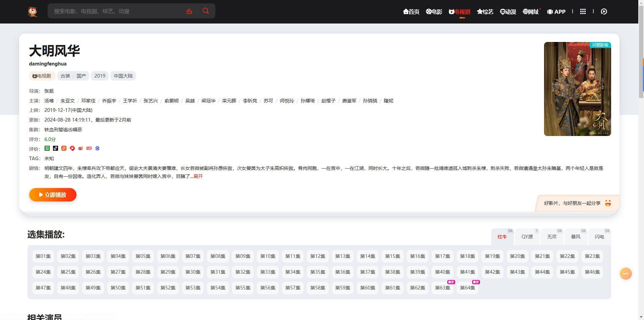Click the Baidu paw icon
Screen dimensions: 644x320
click(97, 148)
